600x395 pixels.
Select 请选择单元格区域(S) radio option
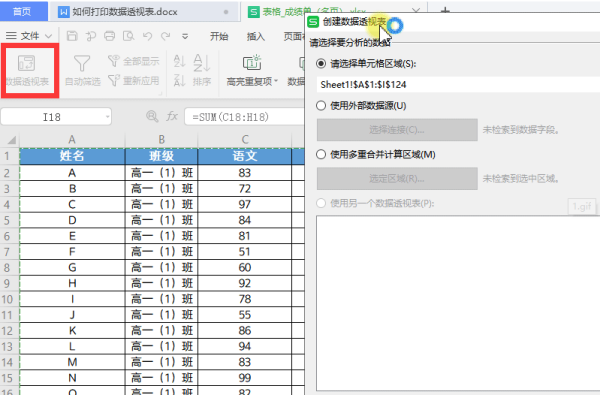[321, 64]
